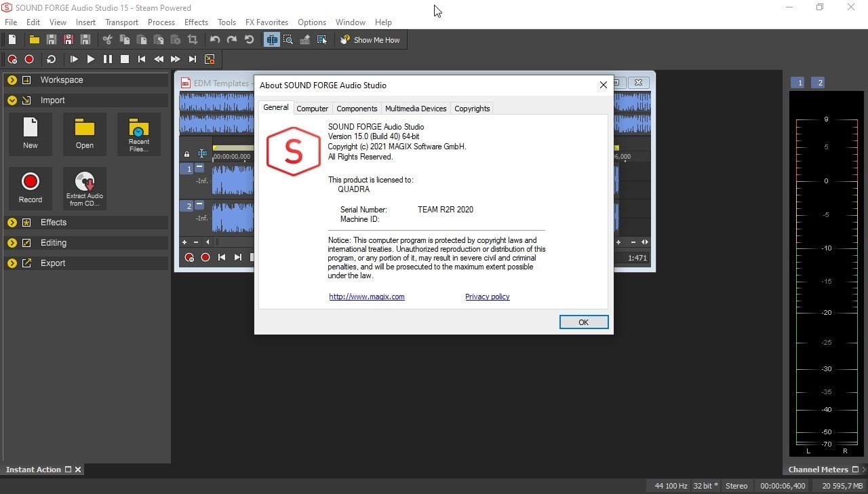Pause playback using the transport bar
The width and height of the screenshot is (868, 494).
coord(108,59)
